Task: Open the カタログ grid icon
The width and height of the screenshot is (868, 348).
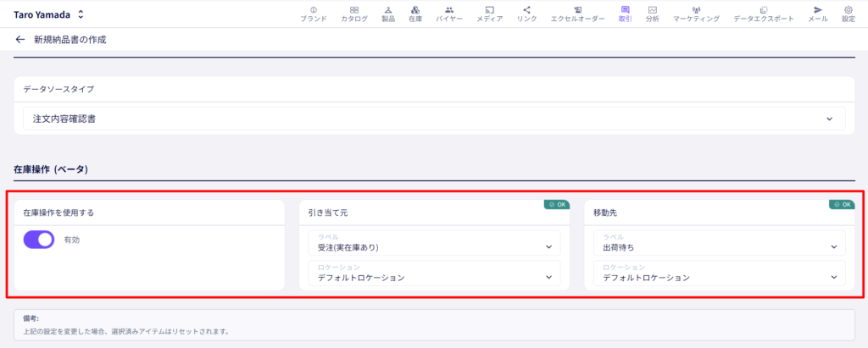Action: 354,10
